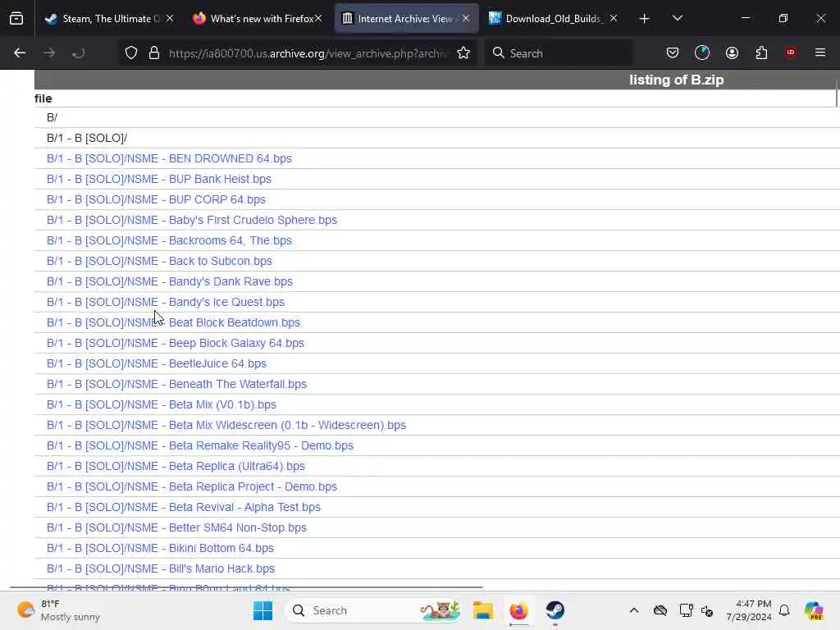
Task: Open the uBlock Origin extension
Action: (790, 52)
